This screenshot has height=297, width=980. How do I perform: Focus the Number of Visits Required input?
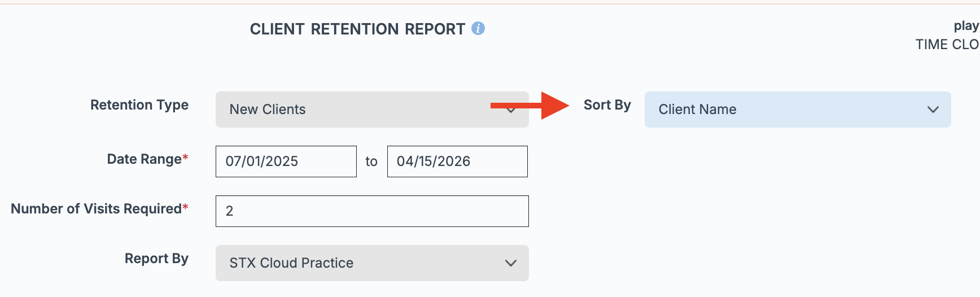coord(371,211)
